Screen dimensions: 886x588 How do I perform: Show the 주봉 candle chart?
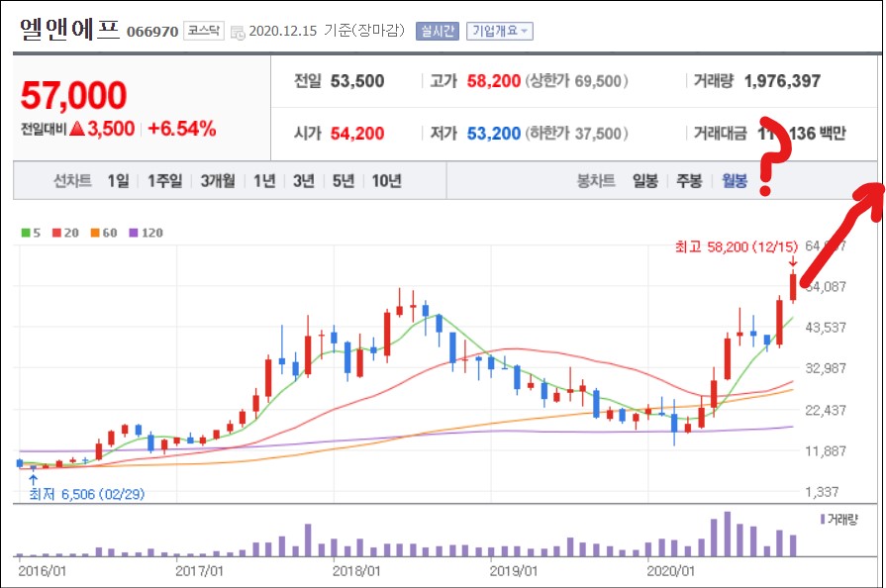[689, 181]
